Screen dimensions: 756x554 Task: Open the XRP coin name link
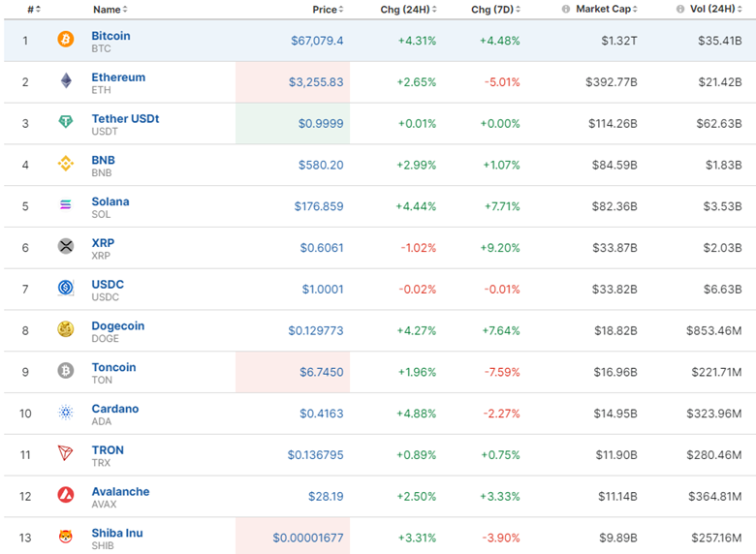103,243
